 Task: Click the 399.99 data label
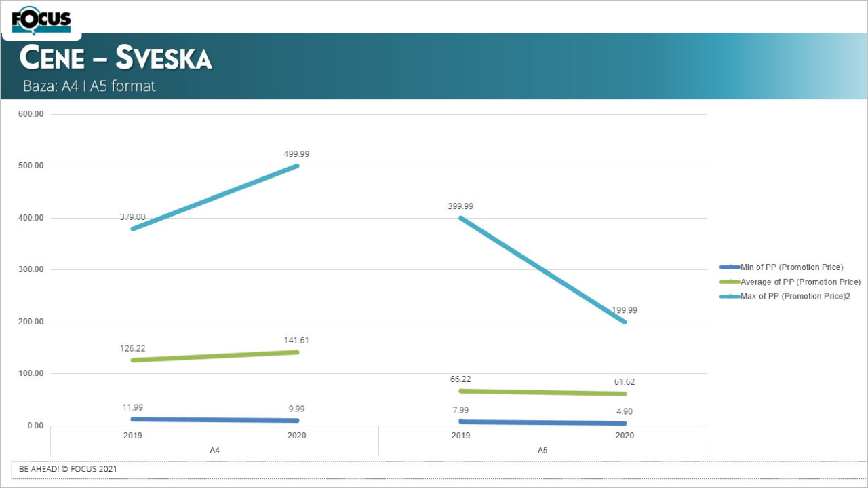tap(460, 206)
